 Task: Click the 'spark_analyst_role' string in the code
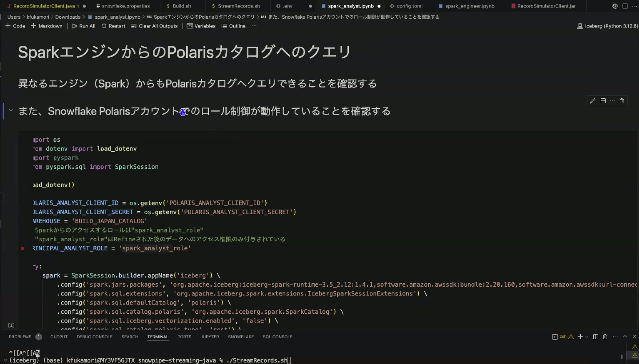pos(155,248)
